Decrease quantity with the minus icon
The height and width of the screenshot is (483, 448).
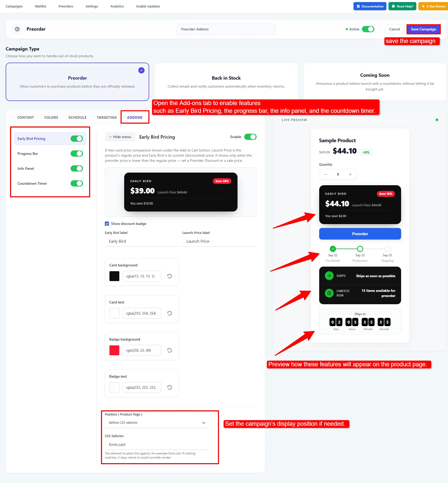pos(326,174)
